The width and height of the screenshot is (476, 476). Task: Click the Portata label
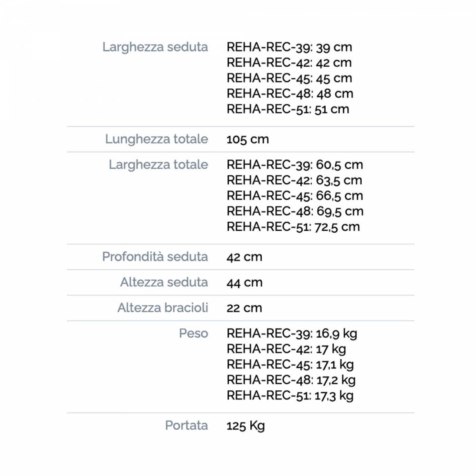coord(186,425)
